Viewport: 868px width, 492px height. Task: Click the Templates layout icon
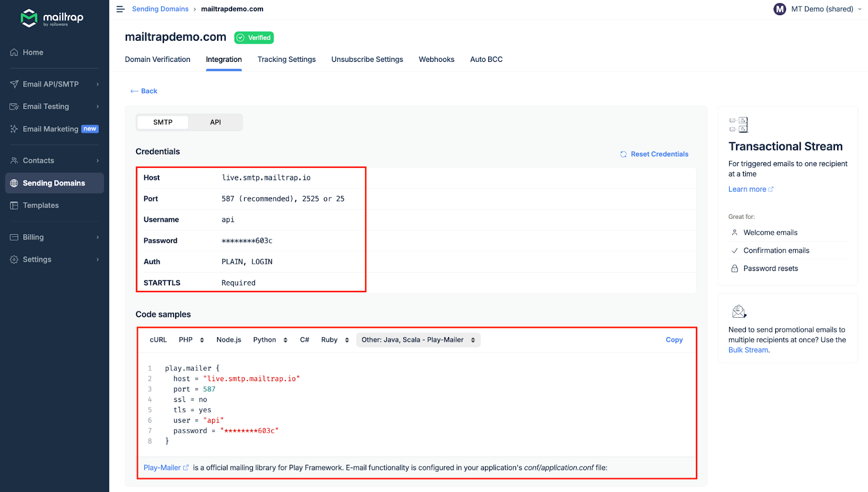click(14, 206)
